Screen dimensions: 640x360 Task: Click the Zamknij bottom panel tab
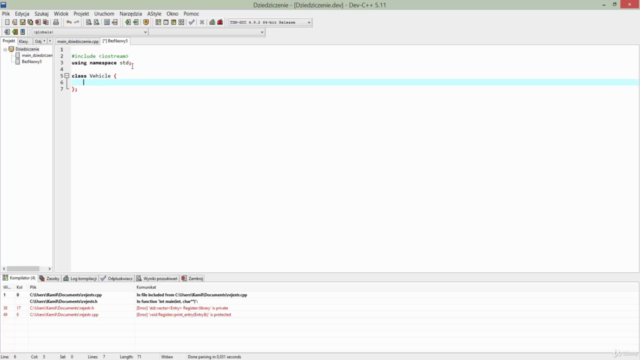(192, 278)
